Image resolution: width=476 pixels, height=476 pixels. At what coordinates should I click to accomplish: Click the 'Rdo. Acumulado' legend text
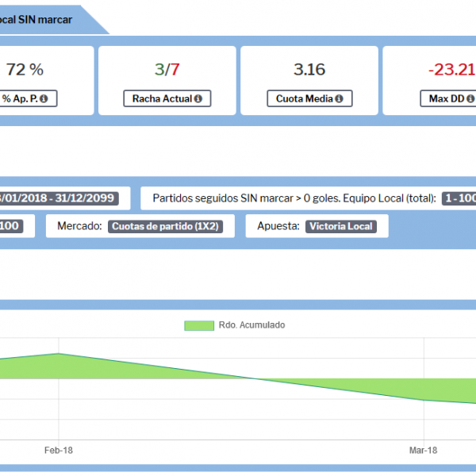pyautogui.click(x=252, y=325)
